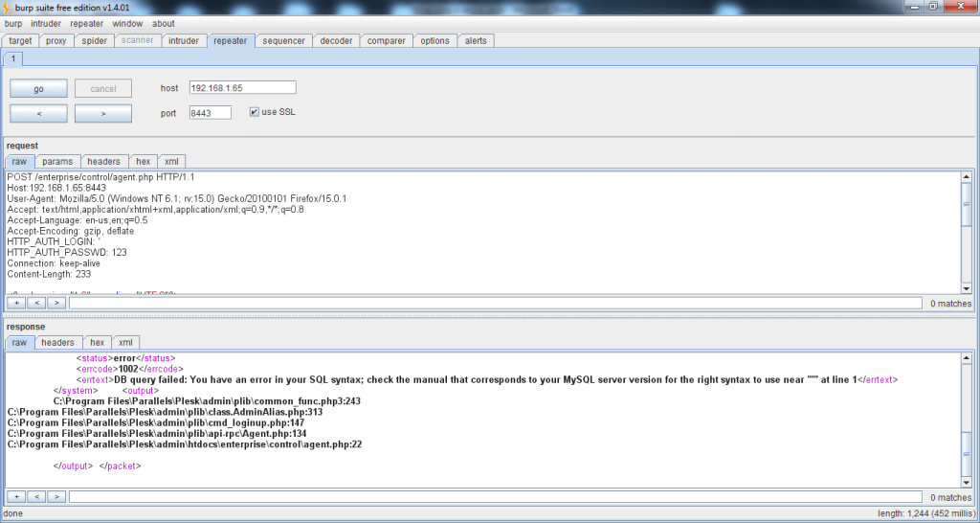Click request pane scrollbar thumb

967,203
